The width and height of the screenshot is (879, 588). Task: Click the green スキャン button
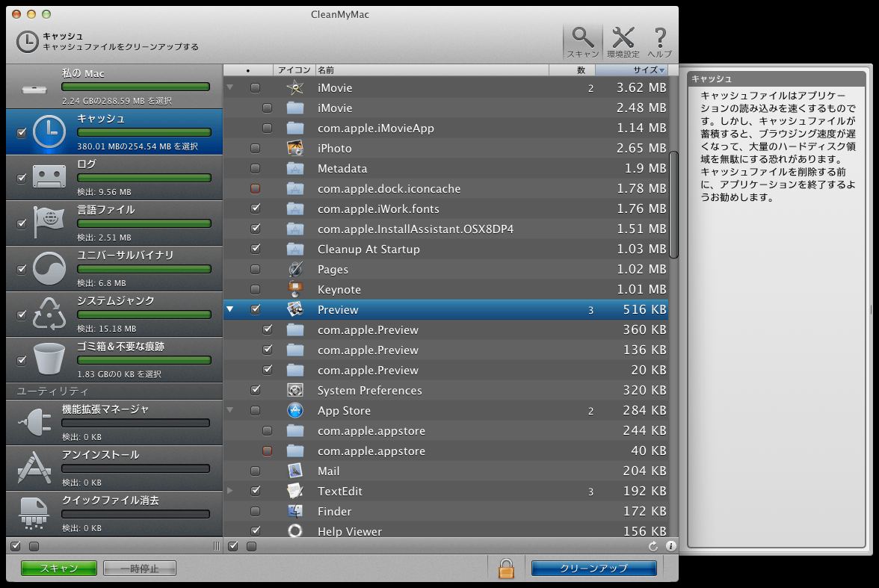point(59,569)
